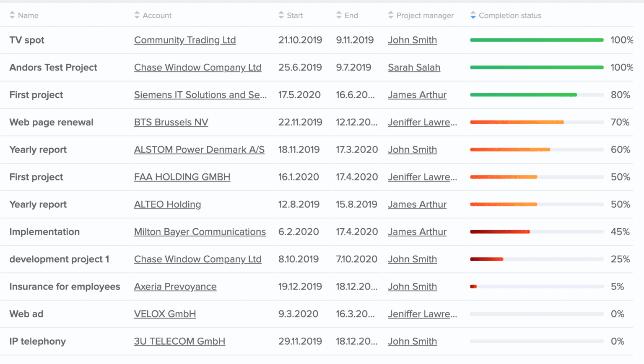Open the 3U TELECOM GmbH account
The height and width of the screenshot is (364, 644).
tap(179, 341)
